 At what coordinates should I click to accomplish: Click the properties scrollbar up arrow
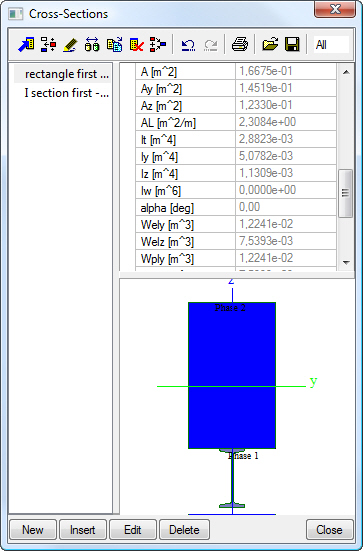(x=346, y=72)
